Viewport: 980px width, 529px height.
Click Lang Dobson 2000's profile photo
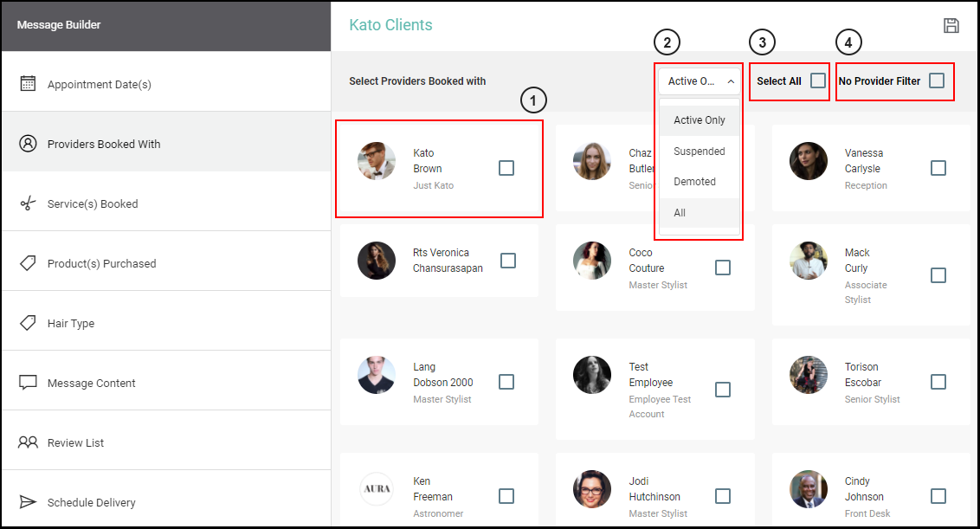click(377, 375)
